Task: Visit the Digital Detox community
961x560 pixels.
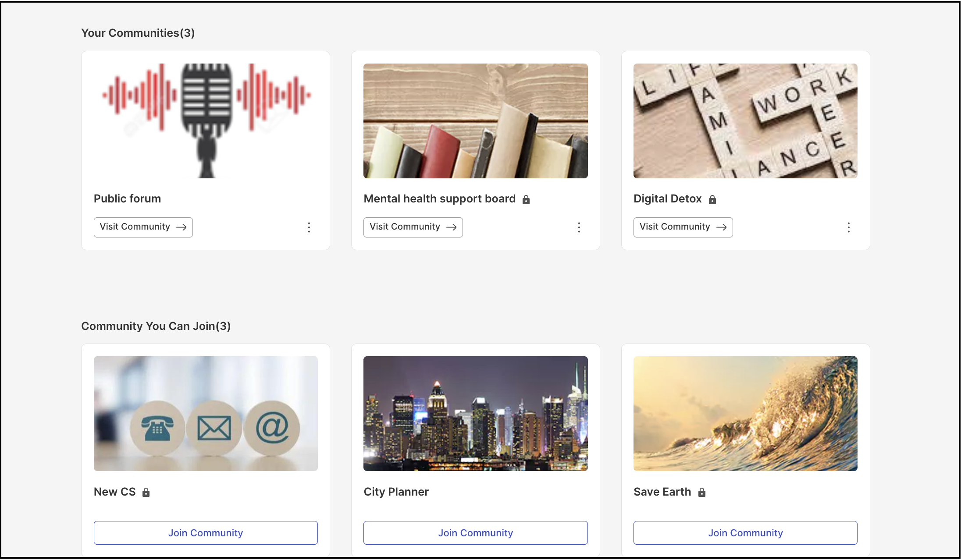Action: coord(683,227)
